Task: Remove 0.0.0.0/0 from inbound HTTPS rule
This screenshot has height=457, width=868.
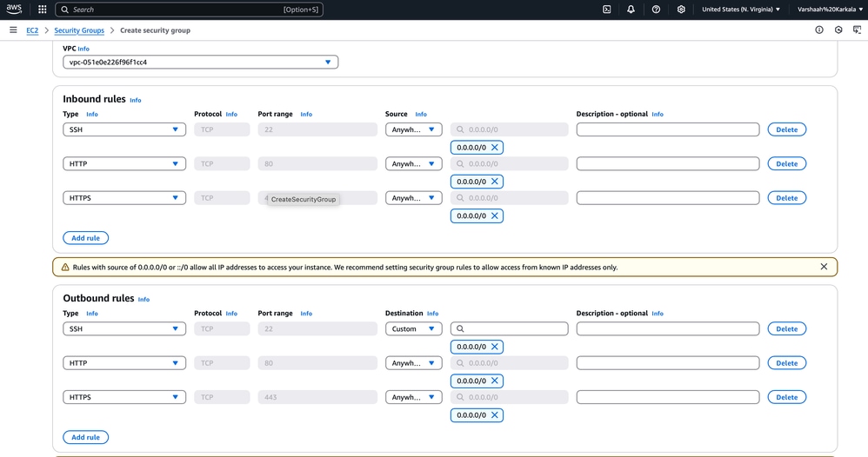Action: [494, 215]
